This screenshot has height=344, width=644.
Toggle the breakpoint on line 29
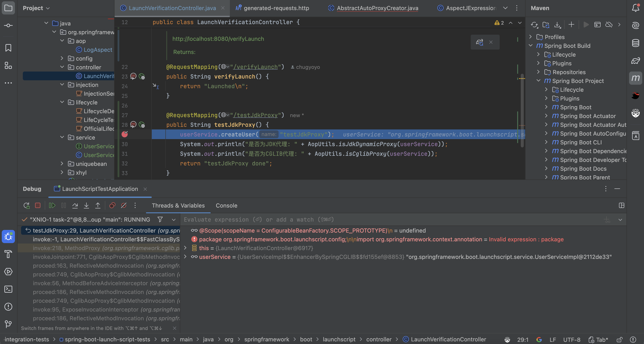125,134
